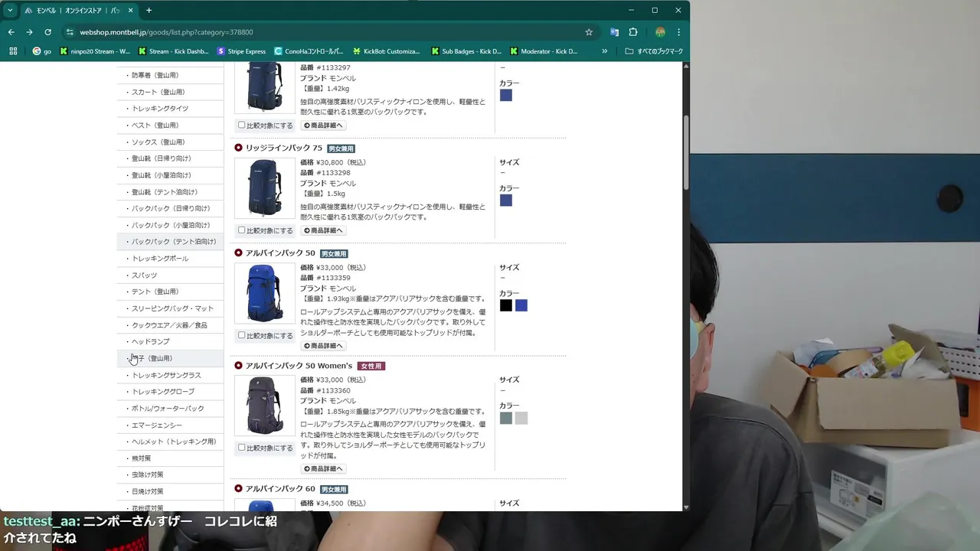Close the Montbell tab
The image size is (980, 551).
[x=131, y=11]
